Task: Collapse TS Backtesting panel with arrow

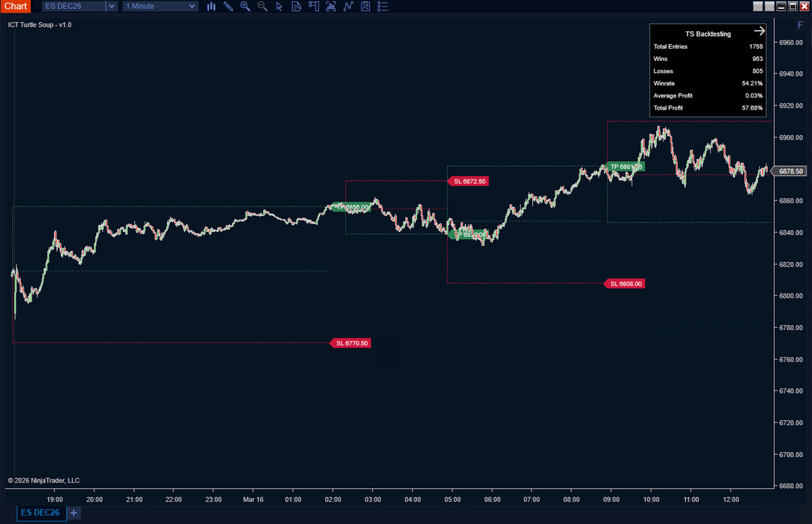Action: click(759, 31)
